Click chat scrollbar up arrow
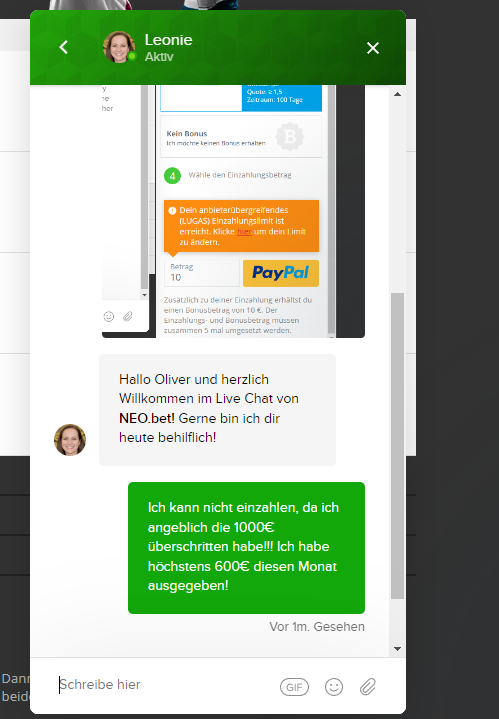The image size is (499, 719). pos(398,94)
